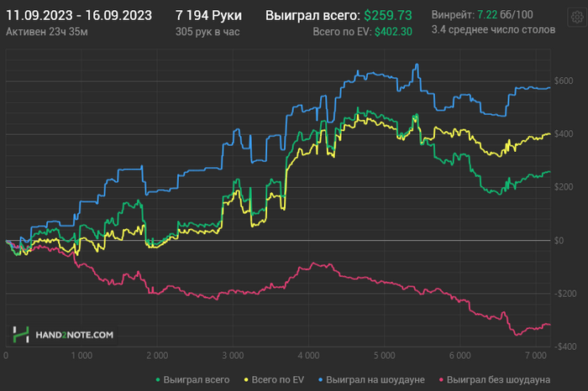
Task: Click the 2 000 x-axis label
Action: pos(157,356)
